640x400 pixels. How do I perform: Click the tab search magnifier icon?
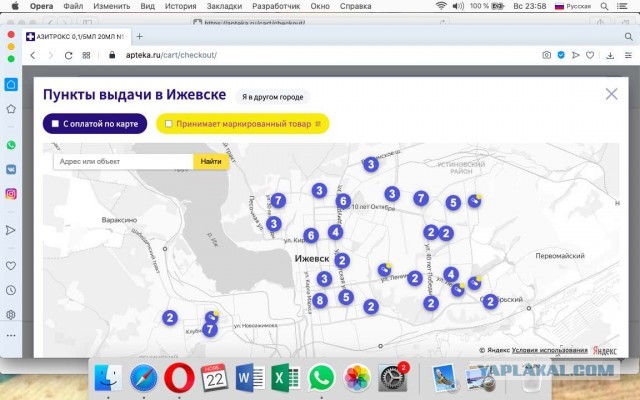pyautogui.click(x=629, y=37)
